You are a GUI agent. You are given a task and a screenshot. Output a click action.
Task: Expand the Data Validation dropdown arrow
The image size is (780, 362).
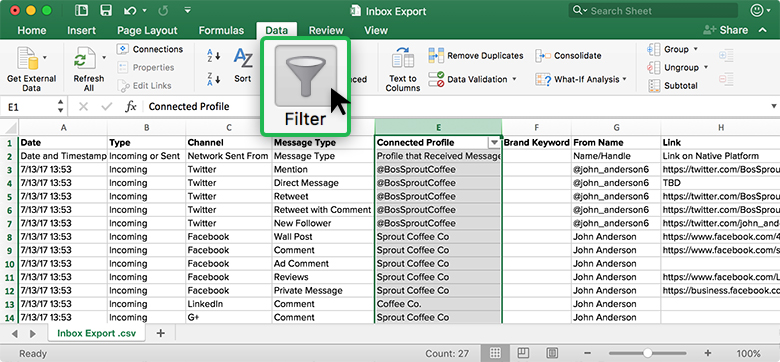[514, 79]
